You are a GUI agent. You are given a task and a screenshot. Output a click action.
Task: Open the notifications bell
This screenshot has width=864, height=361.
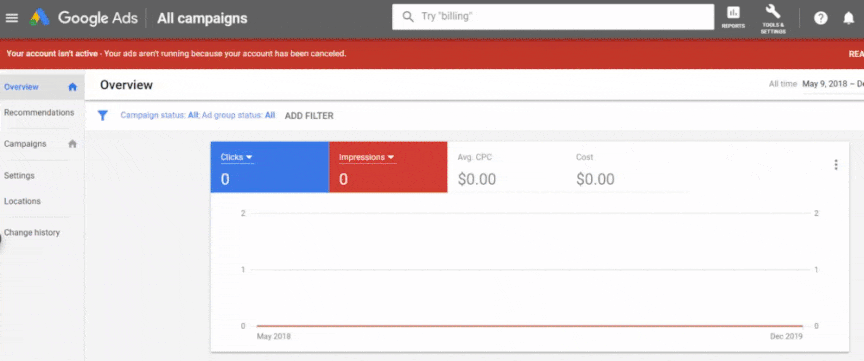pos(849,18)
